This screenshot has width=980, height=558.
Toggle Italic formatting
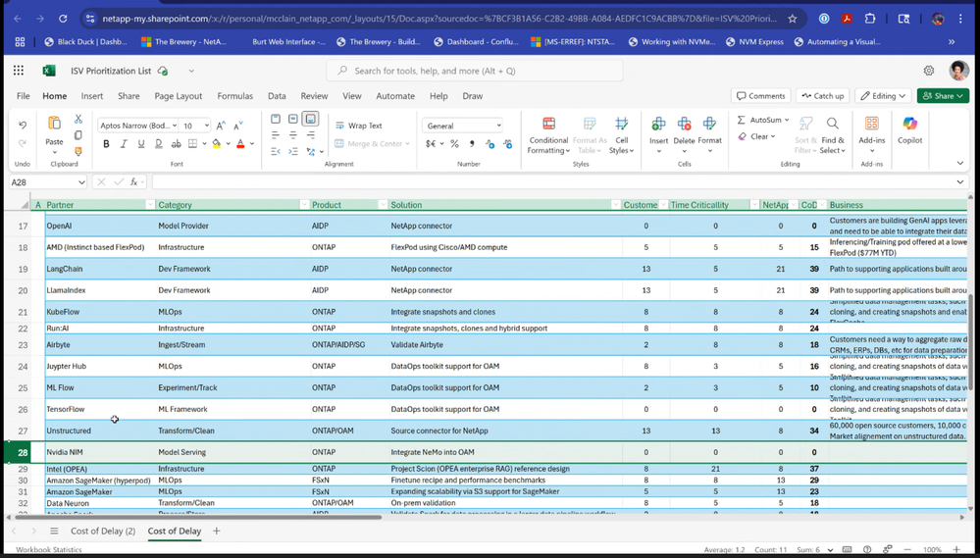(x=124, y=144)
